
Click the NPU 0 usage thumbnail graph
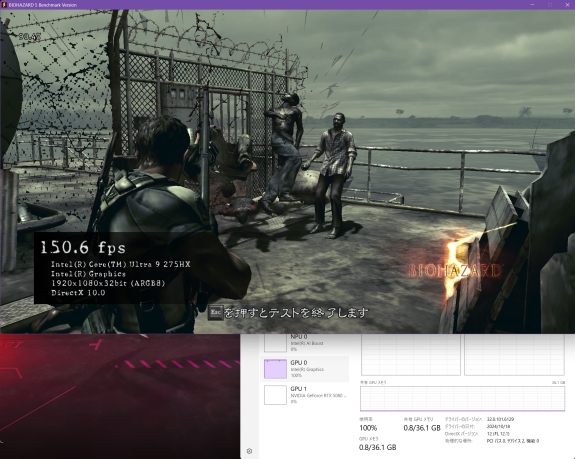(x=275, y=343)
